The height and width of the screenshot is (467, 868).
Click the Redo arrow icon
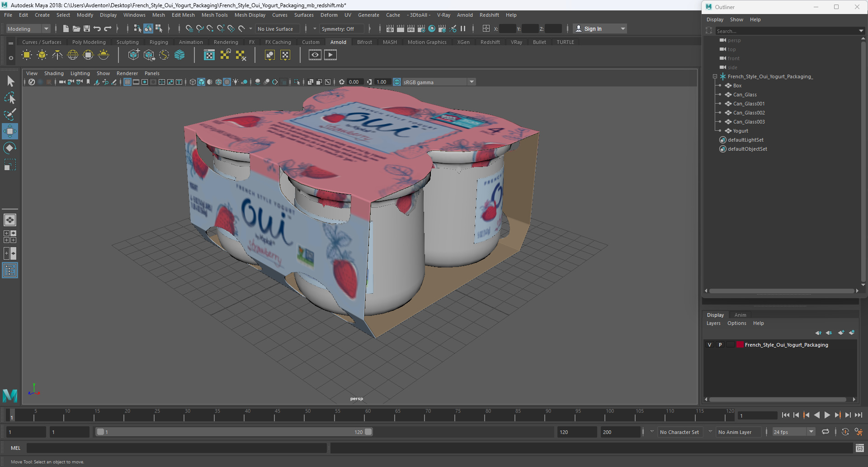108,29
